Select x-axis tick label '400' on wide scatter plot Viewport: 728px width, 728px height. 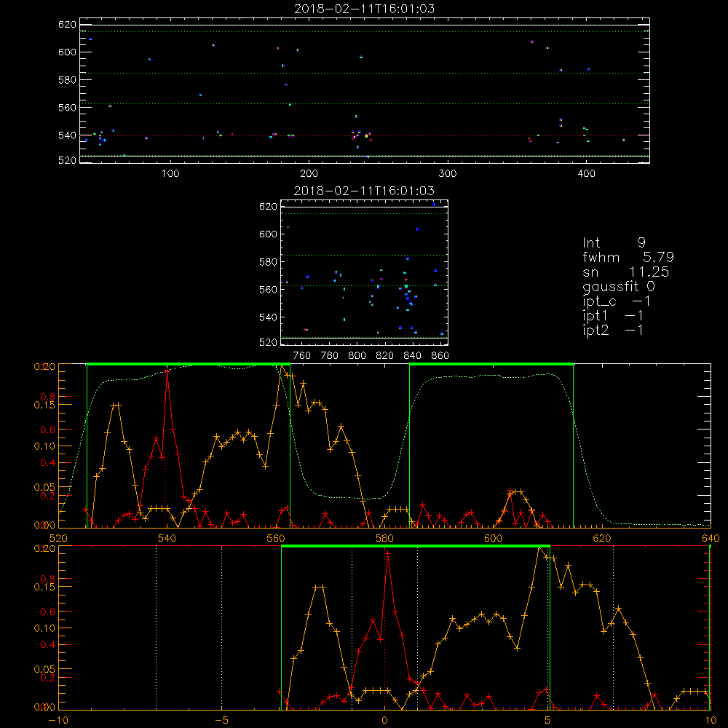coord(586,174)
